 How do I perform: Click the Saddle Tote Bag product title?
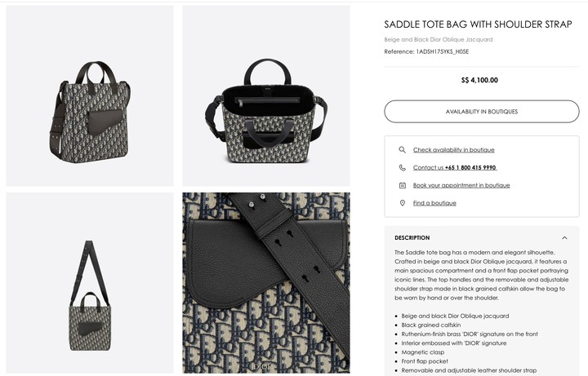478,24
